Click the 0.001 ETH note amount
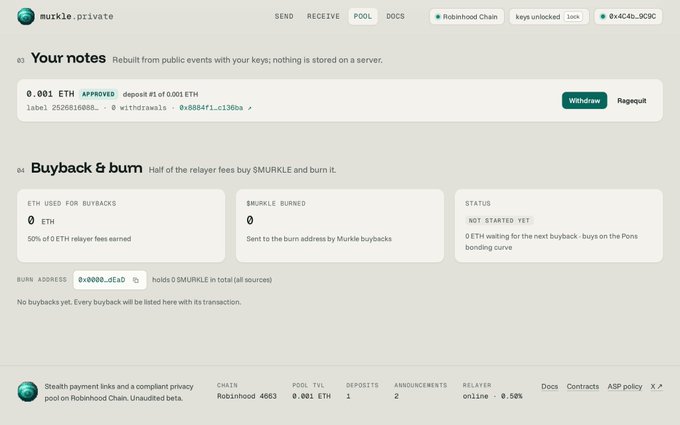Screen dimensions: 680x425 click(50, 94)
